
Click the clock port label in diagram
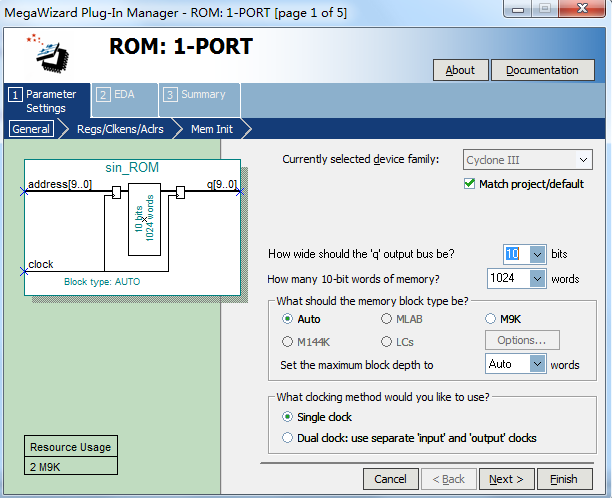click(x=41, y=264)
